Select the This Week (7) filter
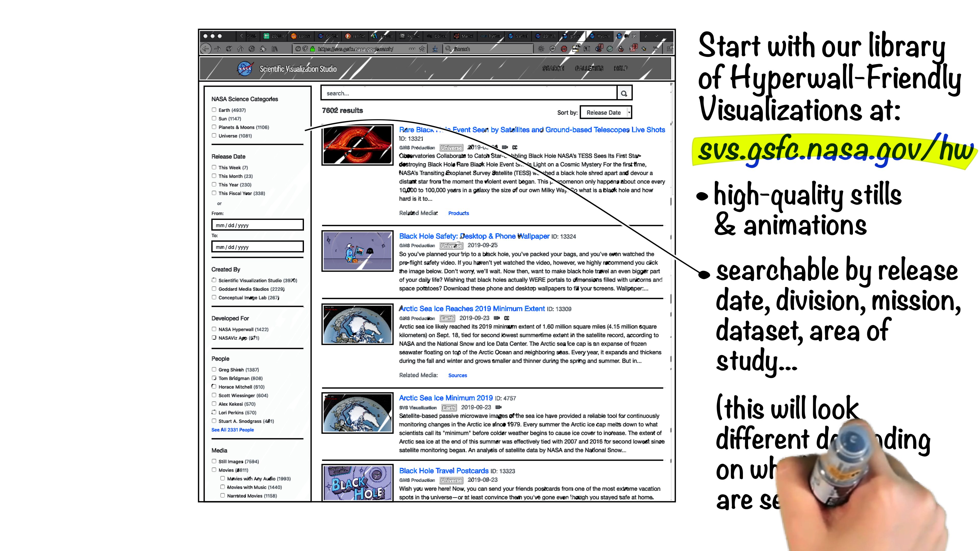The image size is (980, 551). click(x=214, y=167)
